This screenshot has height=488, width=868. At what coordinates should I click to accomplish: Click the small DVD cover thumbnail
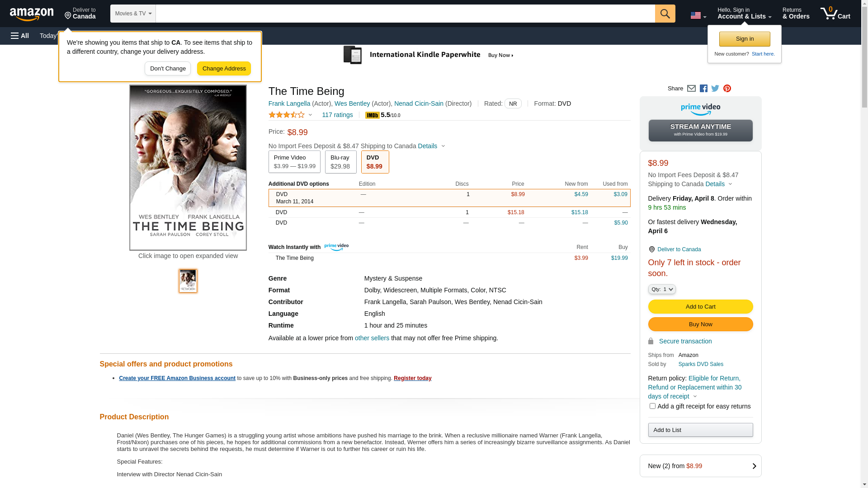[x=188, y=281]
